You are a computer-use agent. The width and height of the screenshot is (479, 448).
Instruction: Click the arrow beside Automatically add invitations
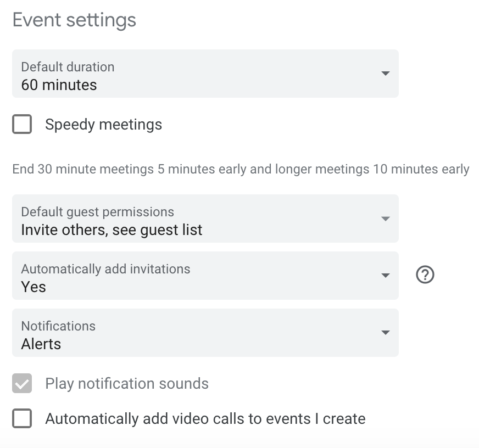click(385, 276)
